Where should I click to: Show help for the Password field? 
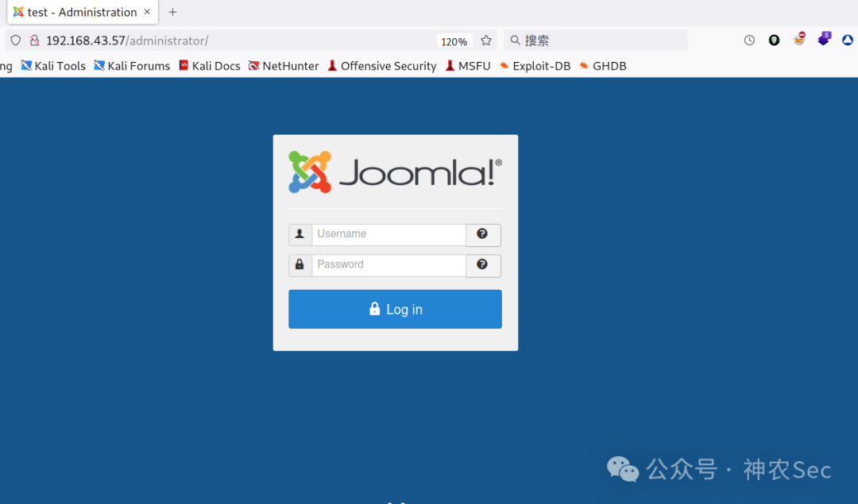coord(483,265)
